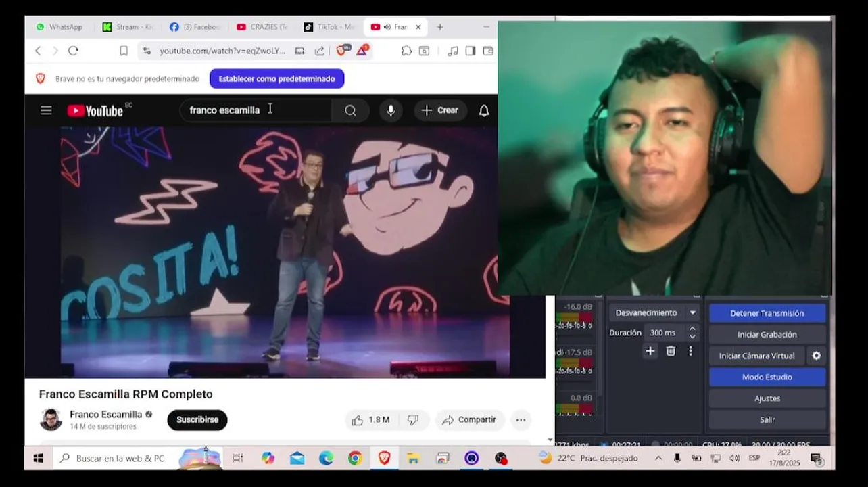Viewport: 868px width, 487px height.
Task: Click the volume icon in the system tray
Action: (x=735, y=459)
